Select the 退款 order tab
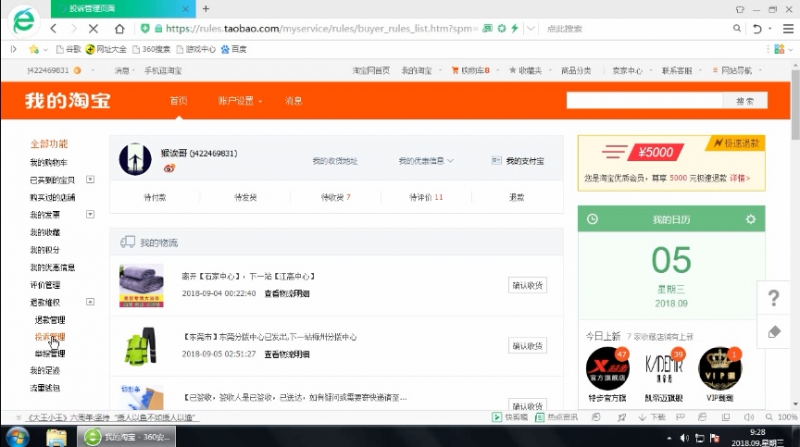The height and width of the screenshot is (447, 800). pos(516,197)
